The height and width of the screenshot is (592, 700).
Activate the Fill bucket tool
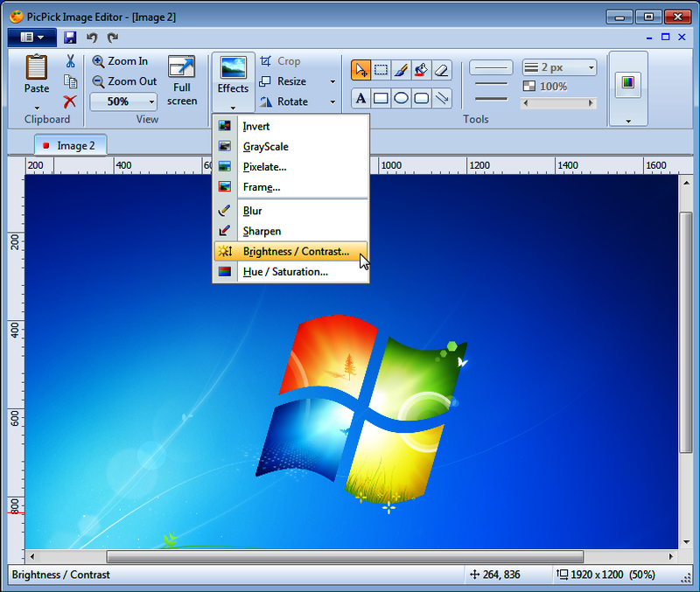(421, 70)
